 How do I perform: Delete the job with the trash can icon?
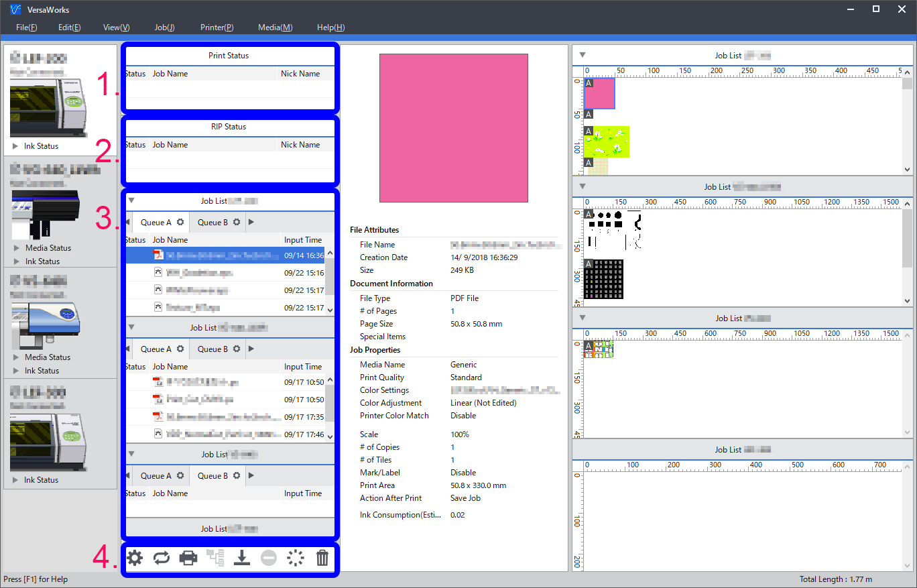click(x=322, y=558)
